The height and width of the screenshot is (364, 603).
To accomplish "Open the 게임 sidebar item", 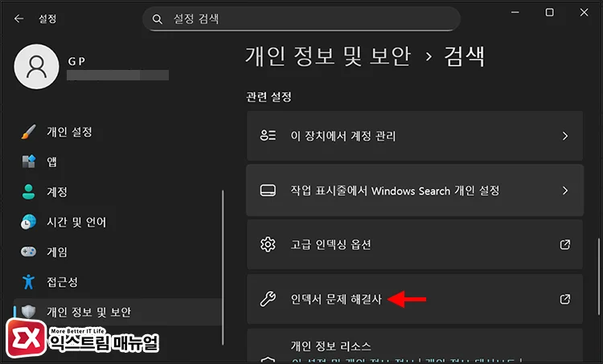I will [x=117, y=252].
